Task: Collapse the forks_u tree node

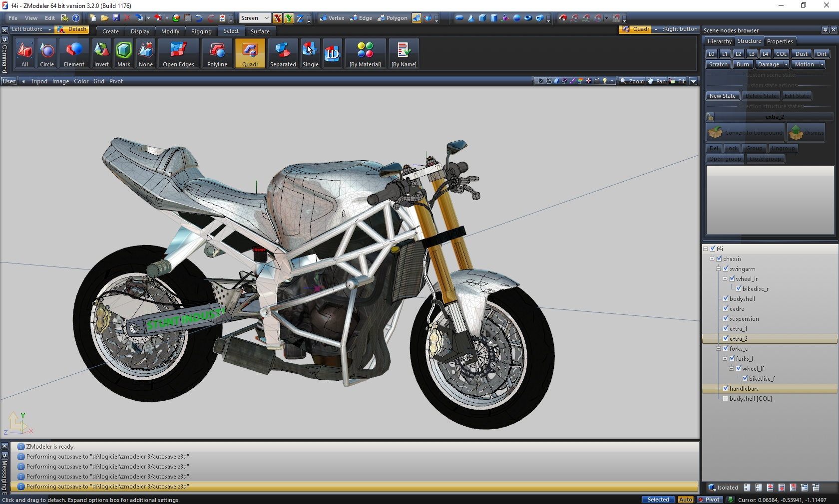Action: pos(719,348)
